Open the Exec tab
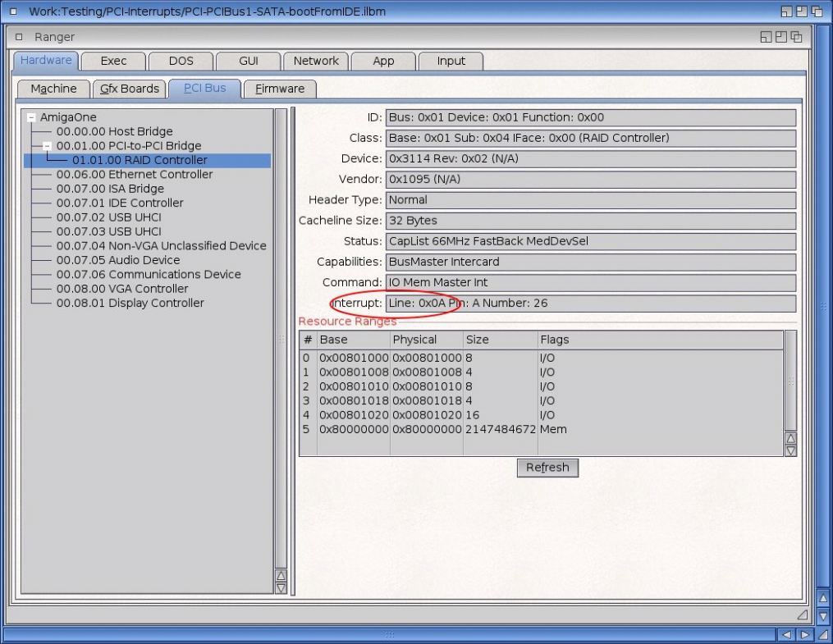Viewport: 833px width, 644px height. click(114, 61)
